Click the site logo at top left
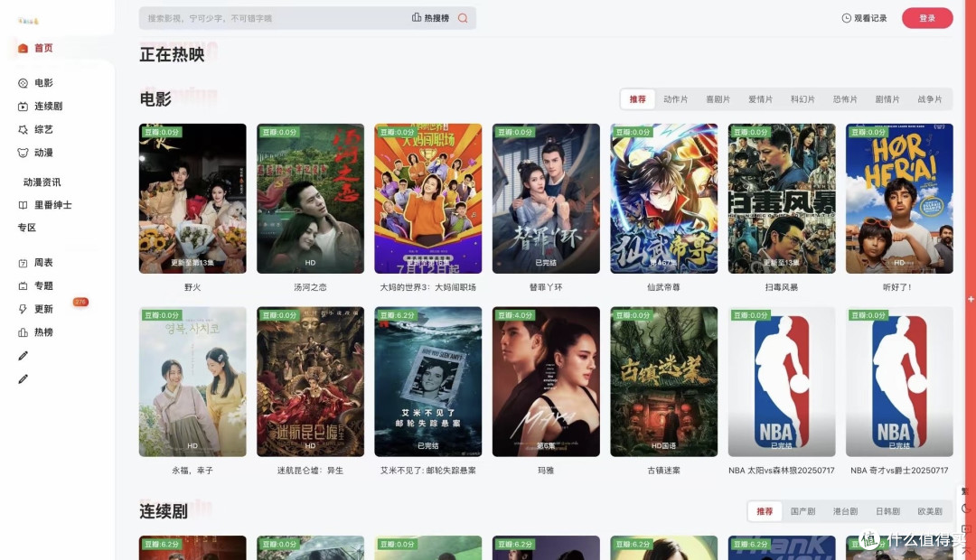976x560 pixels. click(29, 21)
